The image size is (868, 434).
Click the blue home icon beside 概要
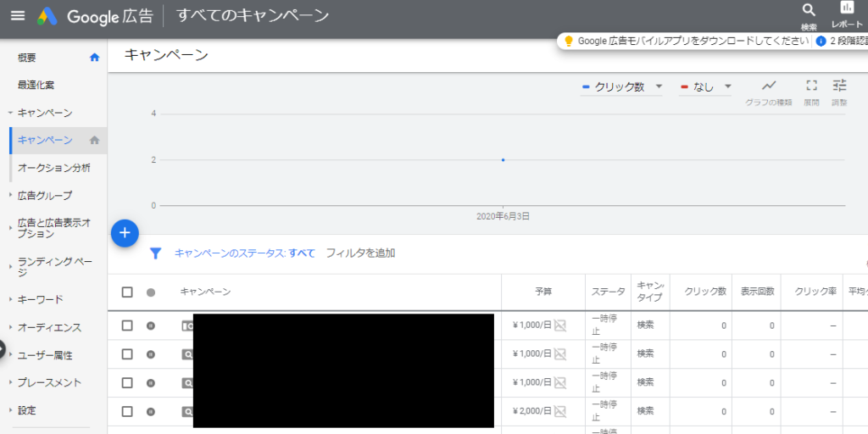(x=95, y=57)
